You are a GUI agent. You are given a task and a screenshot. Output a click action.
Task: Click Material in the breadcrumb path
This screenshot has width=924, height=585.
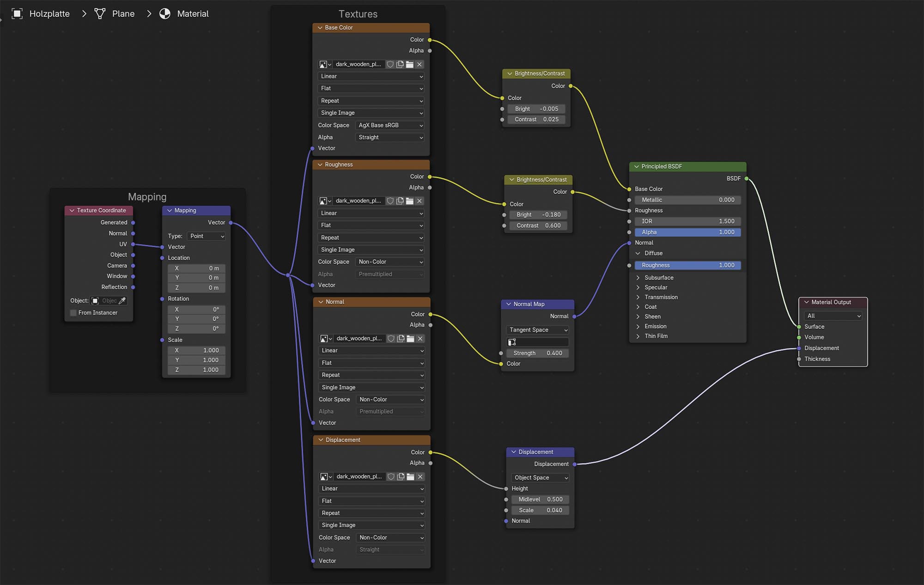(x=193, y=13)
